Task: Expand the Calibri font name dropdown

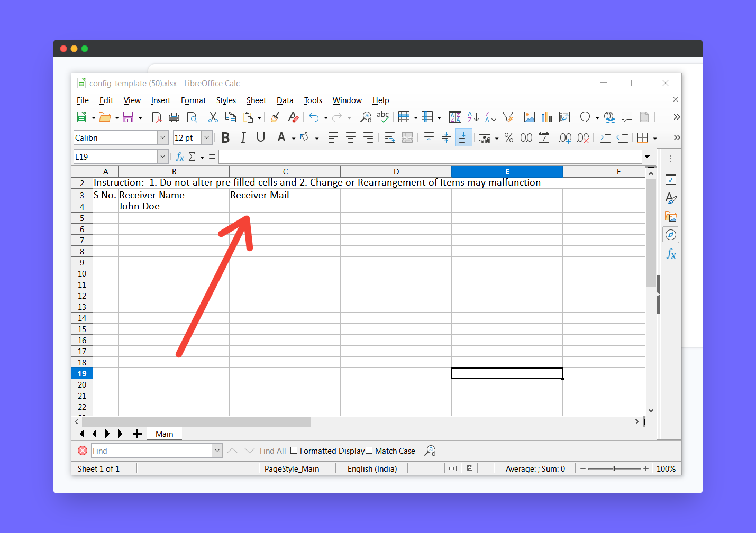Action: (x=162, y=137)
